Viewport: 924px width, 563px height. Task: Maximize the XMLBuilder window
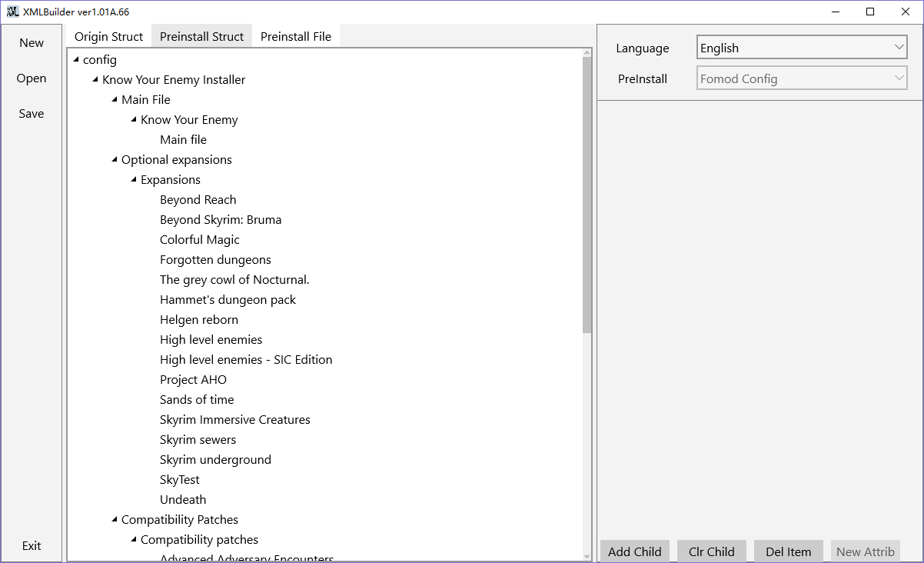pos(870,12)
